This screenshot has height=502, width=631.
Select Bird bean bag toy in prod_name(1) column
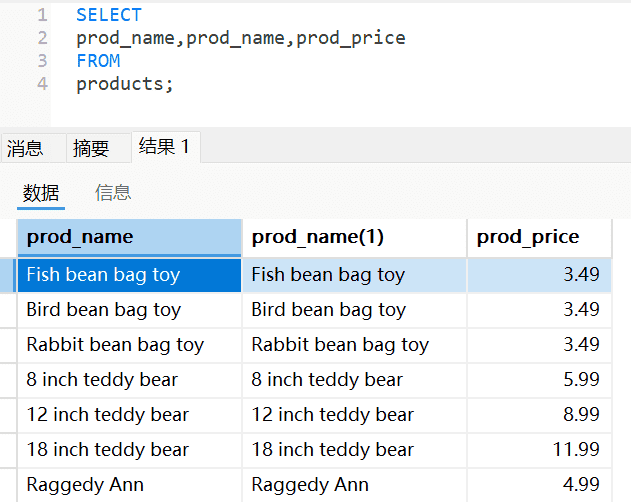pyautogui.click(x=328, y=310)
